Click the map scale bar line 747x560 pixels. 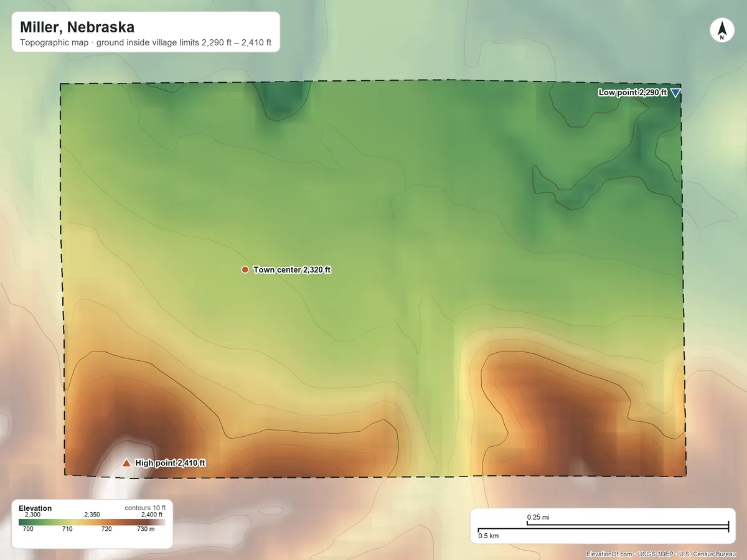603,527
